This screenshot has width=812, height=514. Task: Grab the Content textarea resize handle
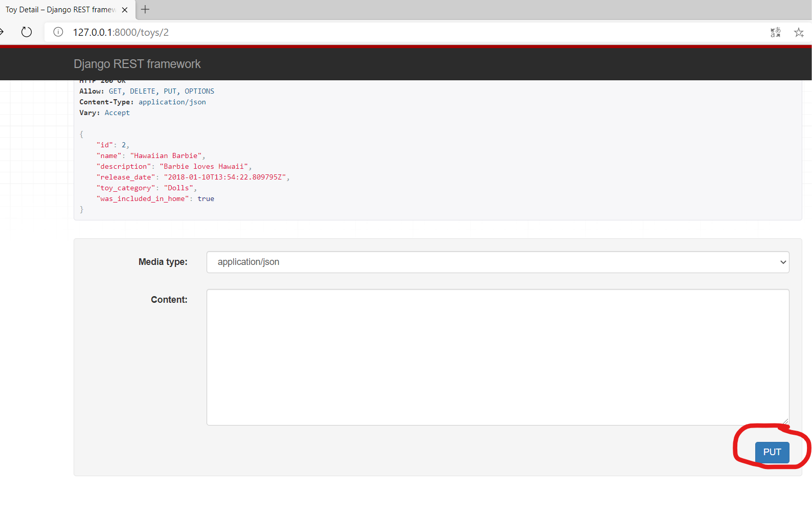pyautogui.click(x=785, y=421)
